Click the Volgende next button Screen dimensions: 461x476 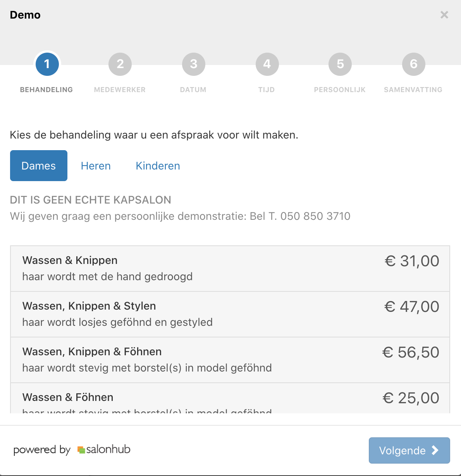[409, 450]
